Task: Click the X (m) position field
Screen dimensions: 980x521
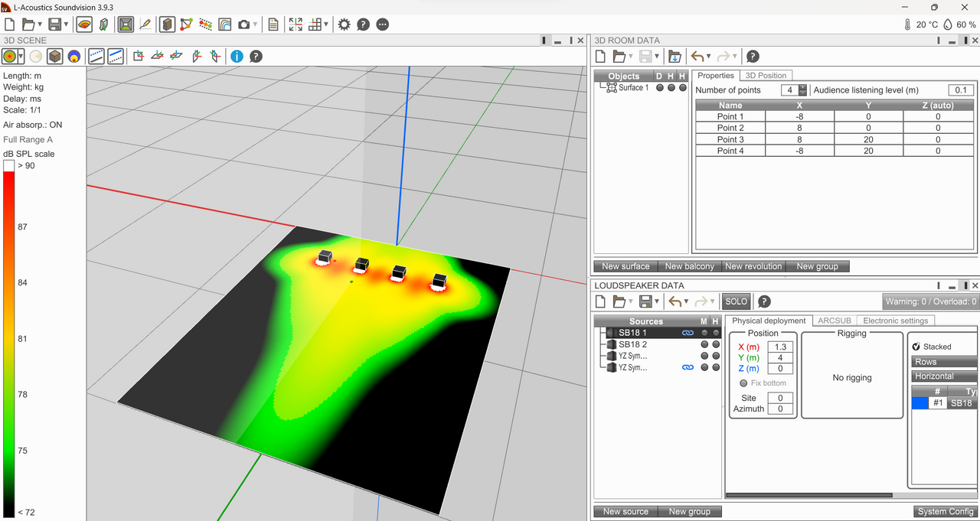Action: tap(780, 347)
